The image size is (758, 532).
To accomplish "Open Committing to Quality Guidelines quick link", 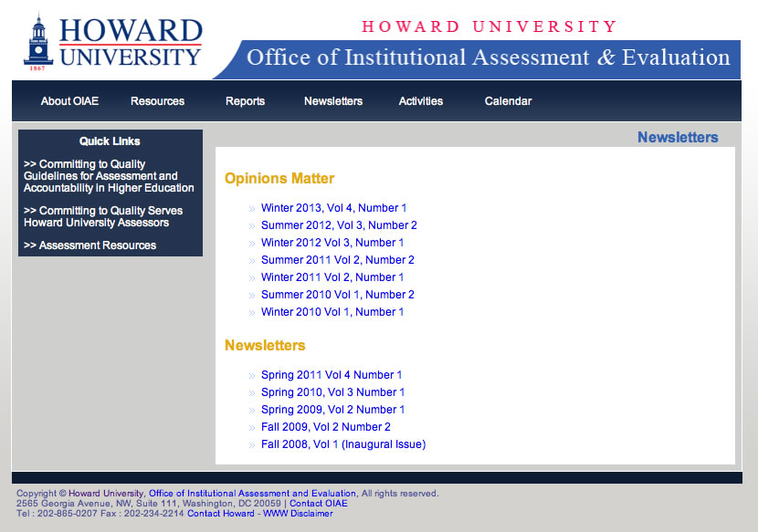I will [x=109, y=176].
